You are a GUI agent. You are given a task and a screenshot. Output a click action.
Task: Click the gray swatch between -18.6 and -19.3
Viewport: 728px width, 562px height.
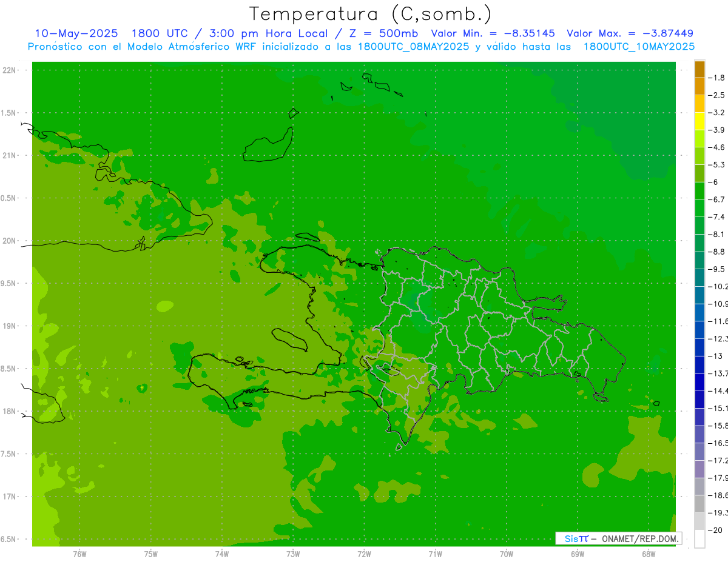point(699,504)
